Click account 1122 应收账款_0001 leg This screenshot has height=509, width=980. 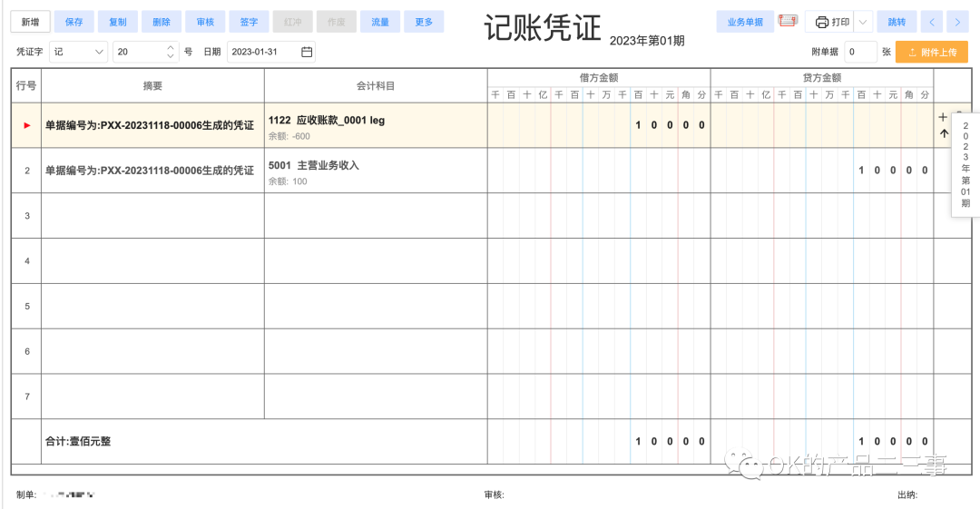(327, 120)
